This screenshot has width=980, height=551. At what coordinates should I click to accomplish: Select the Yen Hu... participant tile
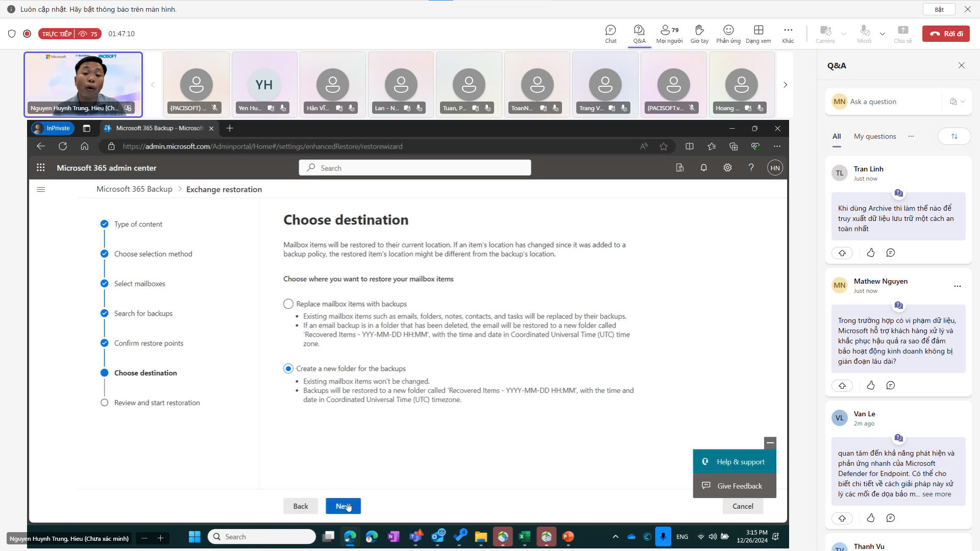[264, 85]
